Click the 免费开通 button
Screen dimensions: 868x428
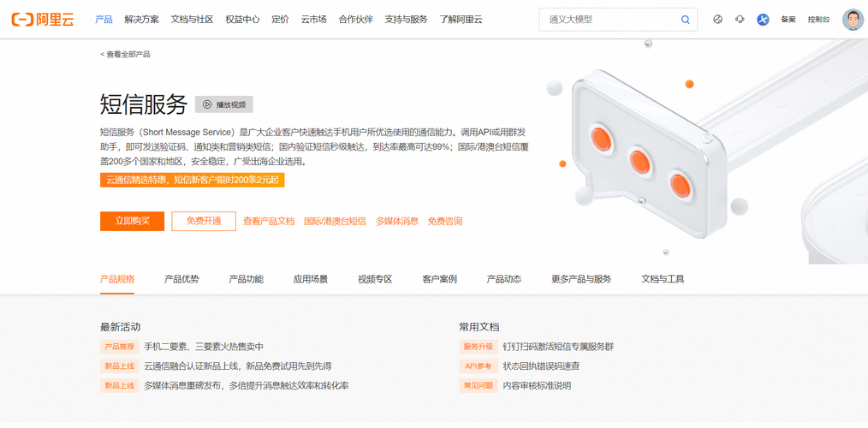pyautogui.click(x=204, y=221)
